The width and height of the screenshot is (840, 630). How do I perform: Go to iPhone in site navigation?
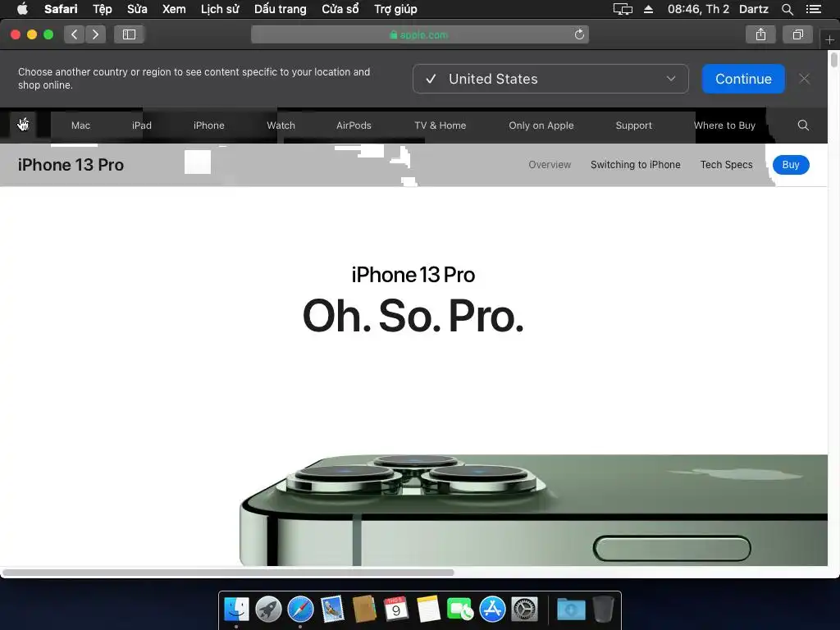[209, 126]
